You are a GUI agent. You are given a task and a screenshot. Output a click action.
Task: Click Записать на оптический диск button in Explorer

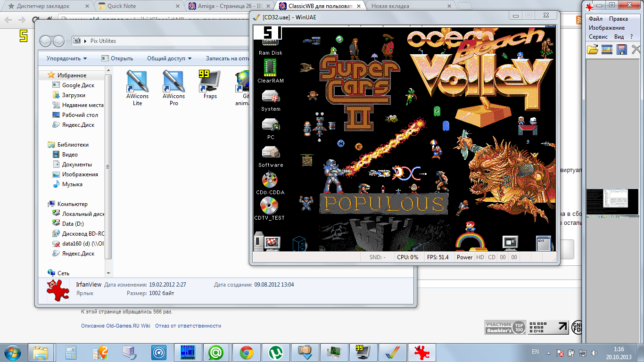pos(226,58)
